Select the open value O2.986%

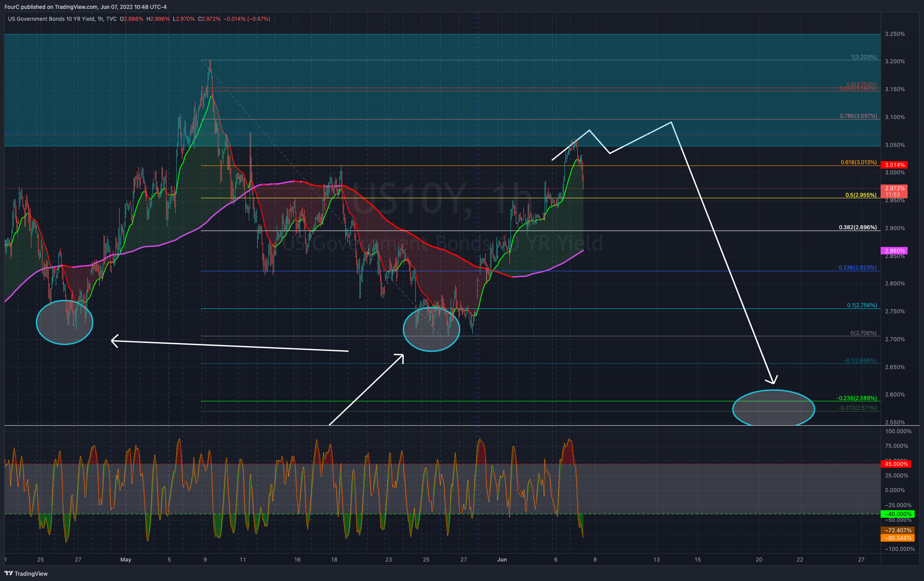pos(131,19)
